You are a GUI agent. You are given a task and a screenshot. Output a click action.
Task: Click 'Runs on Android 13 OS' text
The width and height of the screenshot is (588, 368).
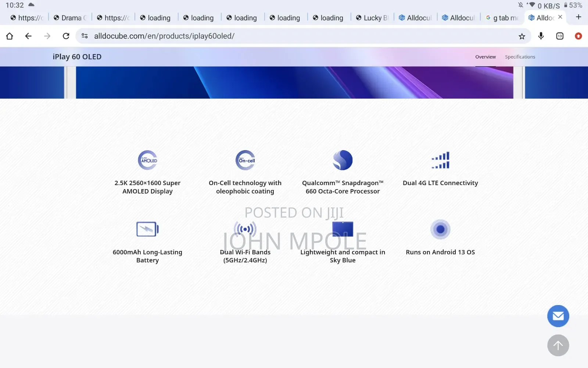440,252
